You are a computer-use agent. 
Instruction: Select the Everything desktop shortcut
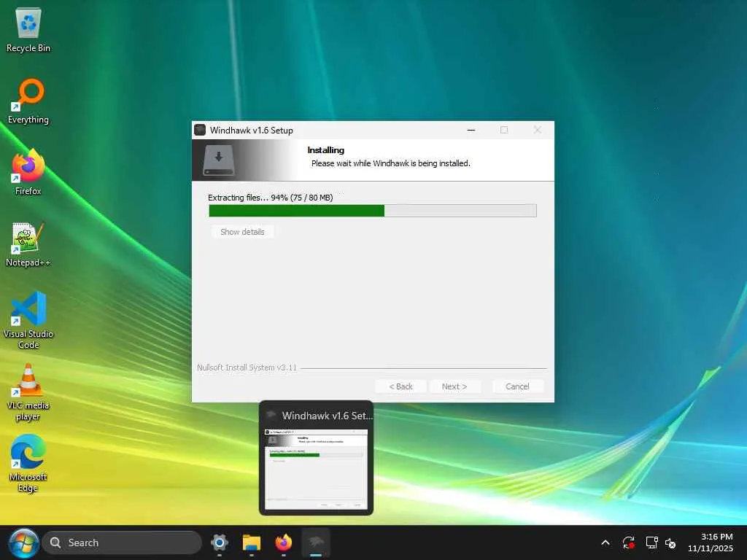tap(28, 101)
